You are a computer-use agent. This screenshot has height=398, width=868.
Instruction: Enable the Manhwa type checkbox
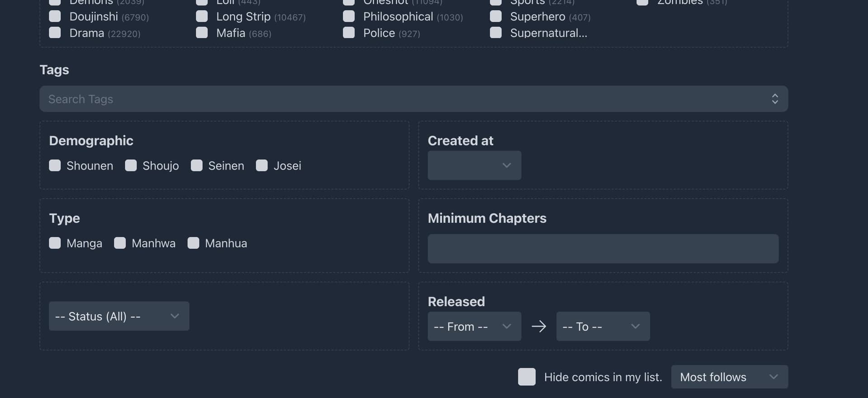(120, 243)
